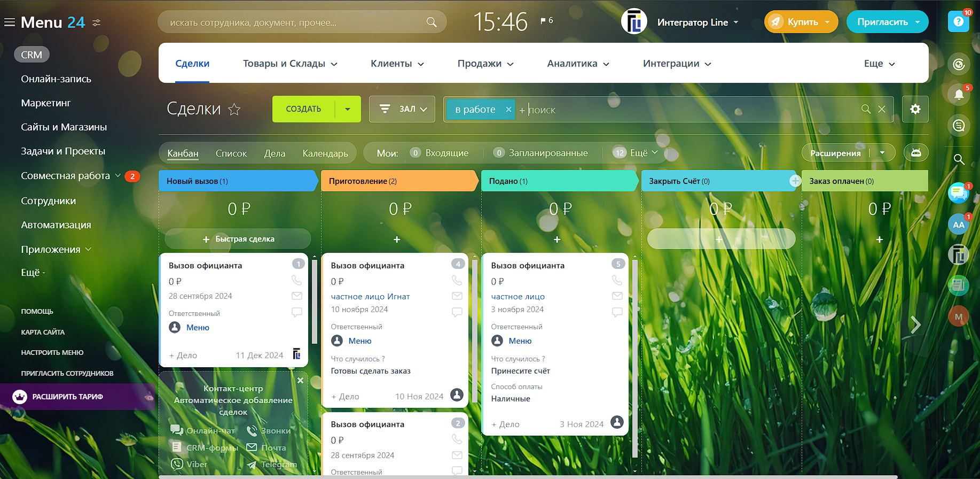Click the СОЗДАТЬ button
980x479 pixels.
point(303,109)
